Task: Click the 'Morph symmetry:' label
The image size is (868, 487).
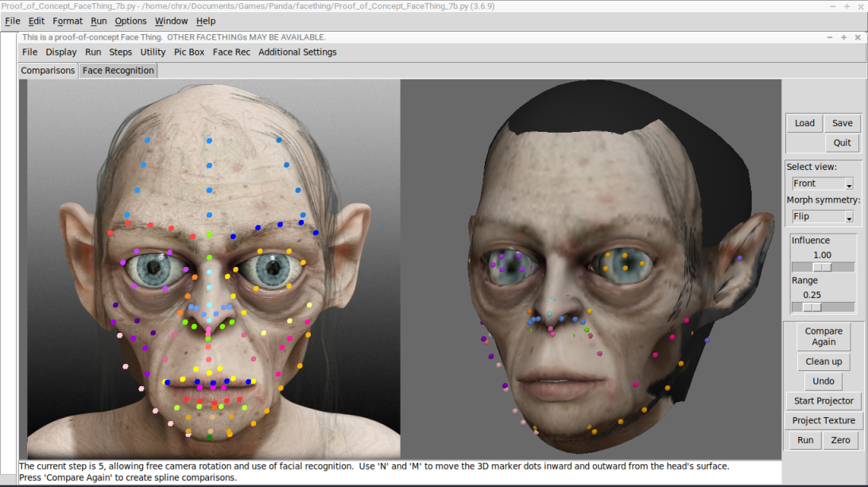Action: click(823, 199)
